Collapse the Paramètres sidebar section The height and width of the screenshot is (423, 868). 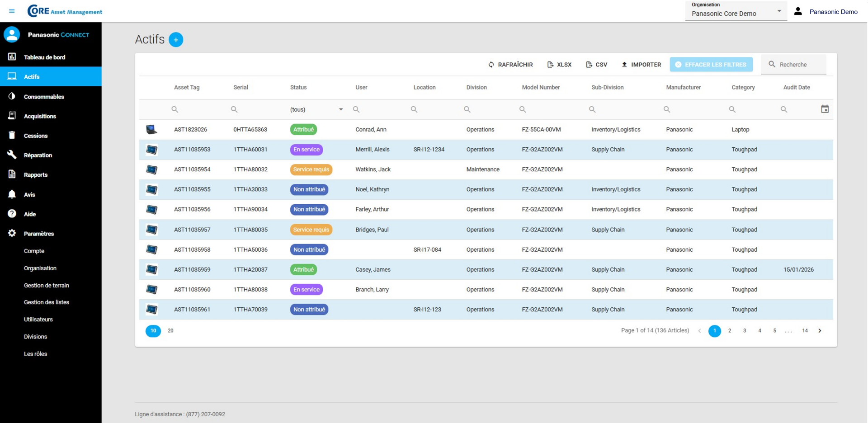click(x=39, y=234)
